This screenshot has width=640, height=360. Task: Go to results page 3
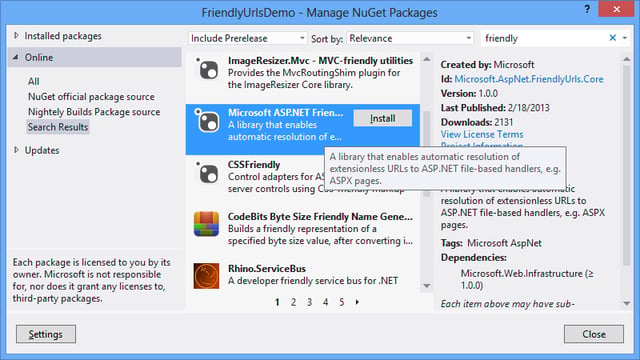[x=309, y=302]
